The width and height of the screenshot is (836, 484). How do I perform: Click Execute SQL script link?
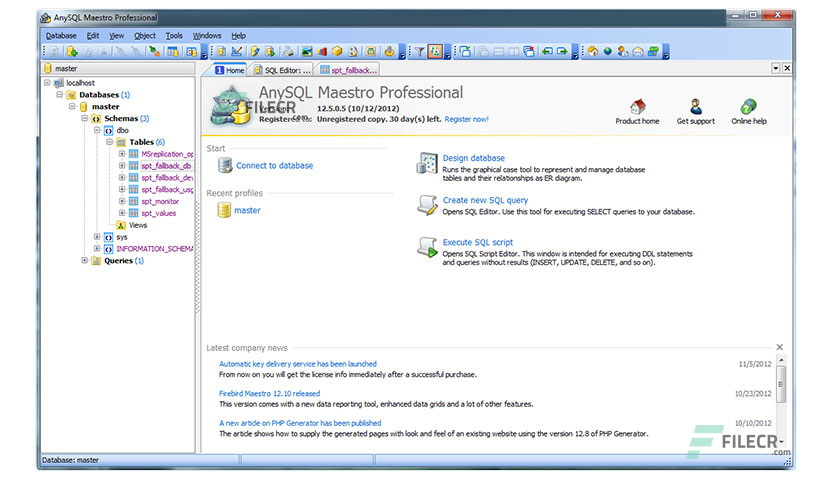(478, 243)
